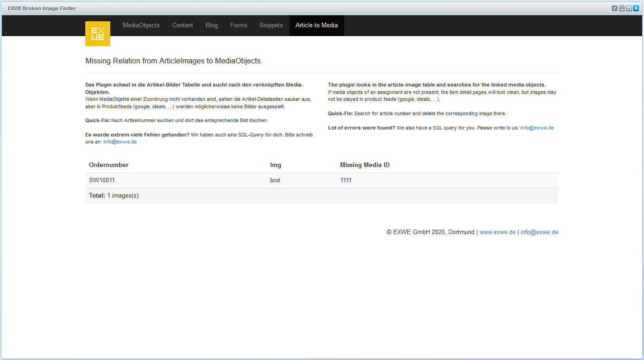Screen dimensions: 644x360
Task: Click the yellow EXWE logo
Action: (98, 34)
